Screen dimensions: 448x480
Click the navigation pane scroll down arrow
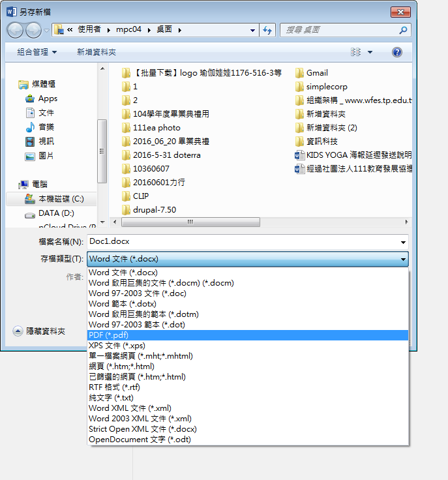102,222
